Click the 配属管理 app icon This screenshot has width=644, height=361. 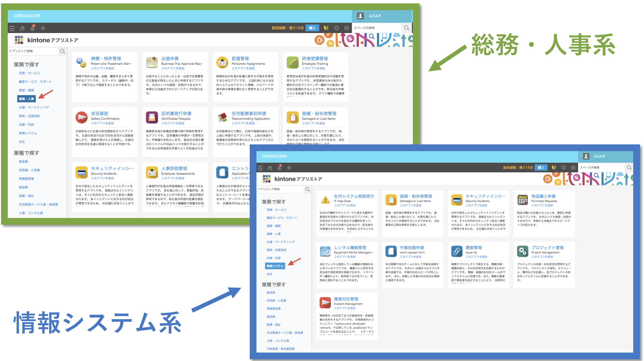(x=222, y=62)
